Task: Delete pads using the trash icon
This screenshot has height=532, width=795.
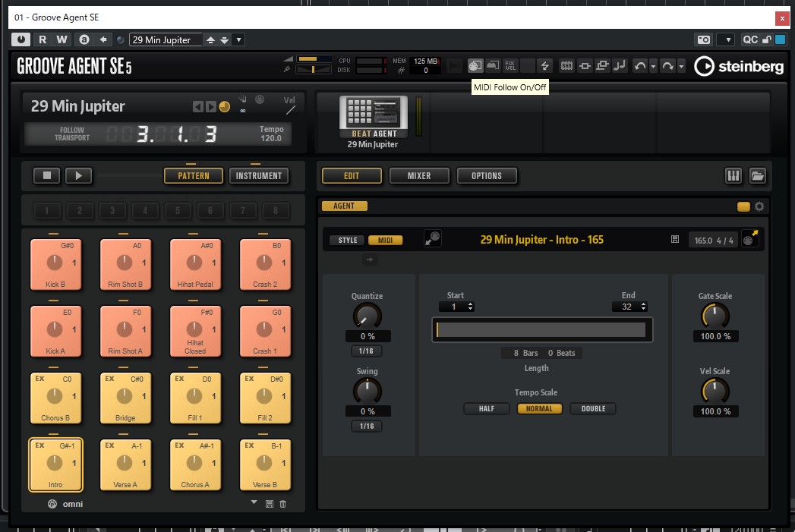Action: tap(283, 504)
